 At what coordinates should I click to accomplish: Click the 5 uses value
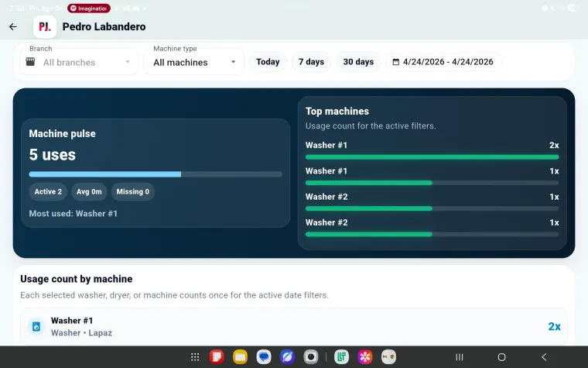53,155
